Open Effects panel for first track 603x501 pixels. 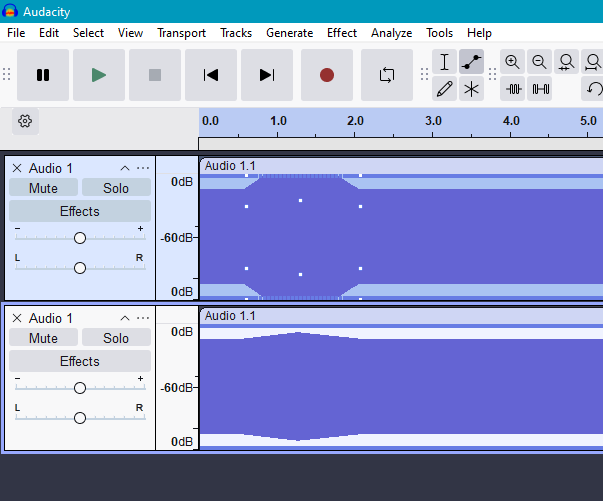80,211
